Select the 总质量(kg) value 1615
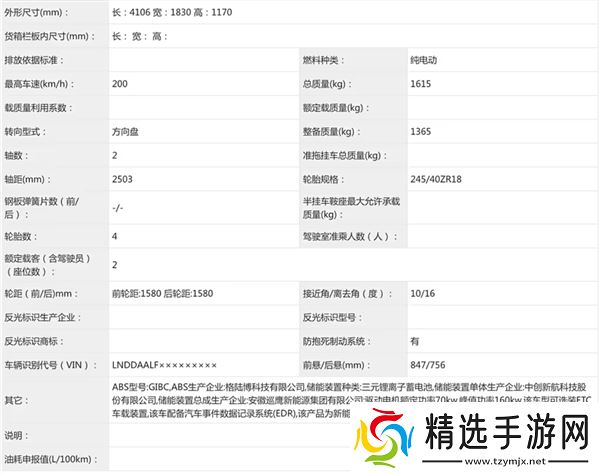The height and width of the screenshot is (474, 600). coord(421,85)
